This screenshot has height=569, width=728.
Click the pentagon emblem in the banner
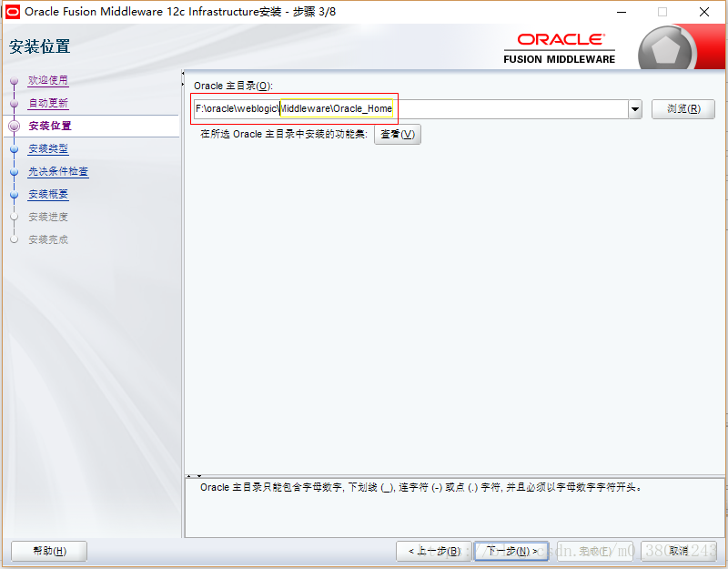[x=666, y=49]
